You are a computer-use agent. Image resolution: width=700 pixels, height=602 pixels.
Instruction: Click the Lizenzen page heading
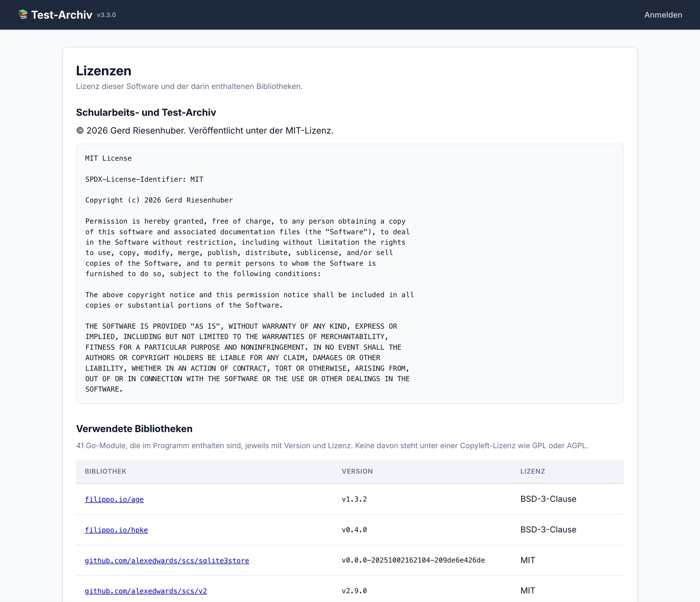(x=104, y=71)
